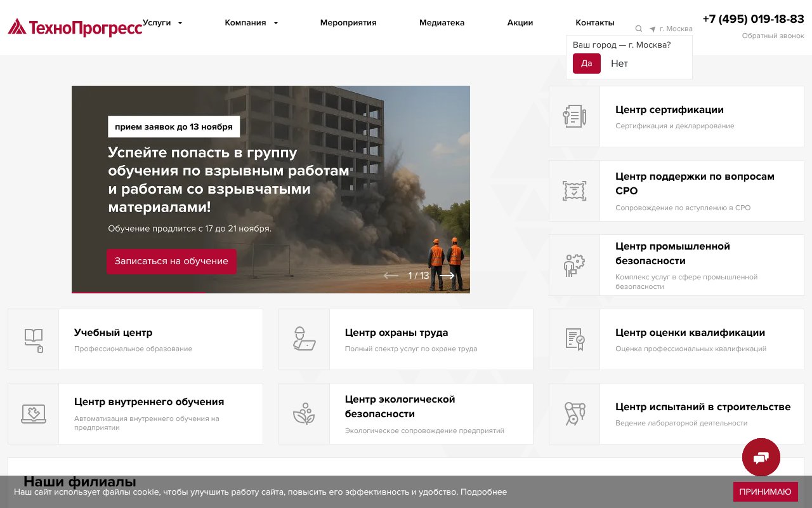Viewport: 812px width, 508px height.
Task: Call the number +7 495 019-18-83
Action: [752, 19]
